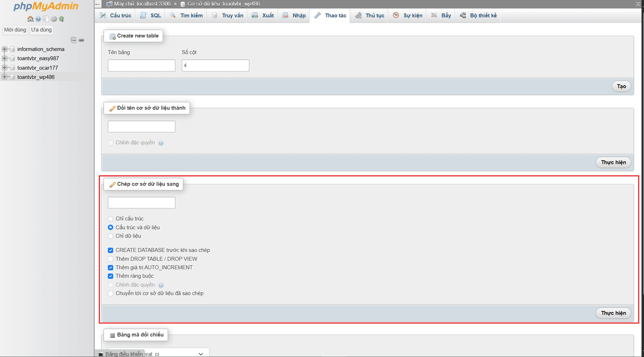Open the phpMyAdmin documentation help icon
Image resolution: width=644 pixels, height=357 pixels.
point(38,19)
